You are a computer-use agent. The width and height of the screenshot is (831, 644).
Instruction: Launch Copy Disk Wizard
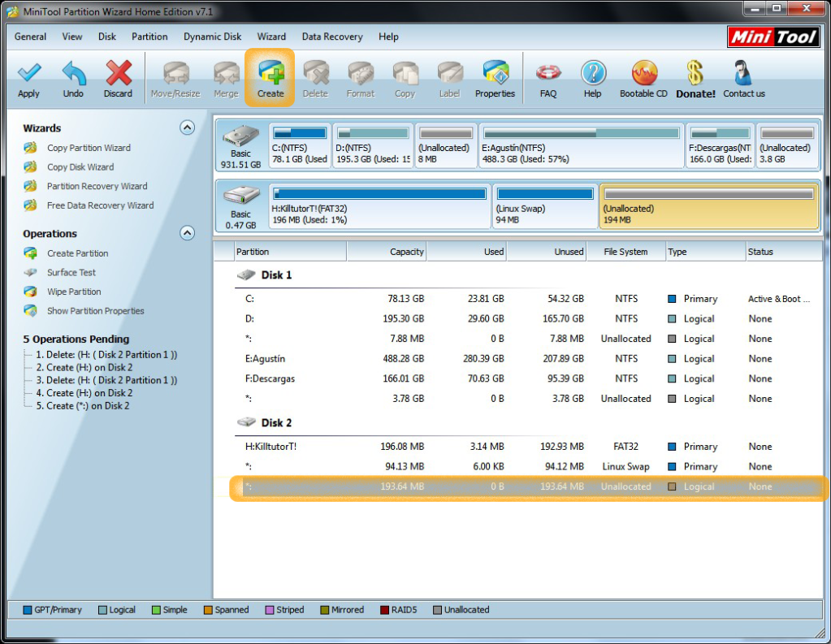tap(80, 167)
